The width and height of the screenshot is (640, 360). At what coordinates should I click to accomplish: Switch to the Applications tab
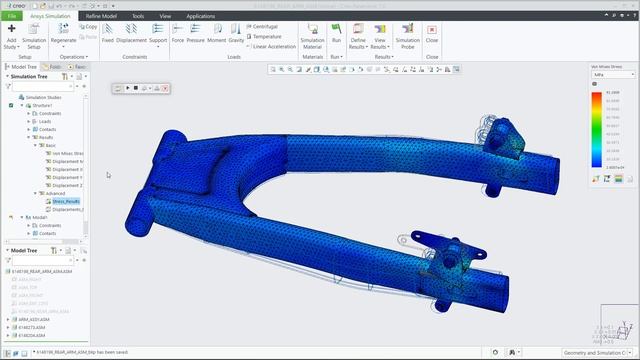click(200, 16)
